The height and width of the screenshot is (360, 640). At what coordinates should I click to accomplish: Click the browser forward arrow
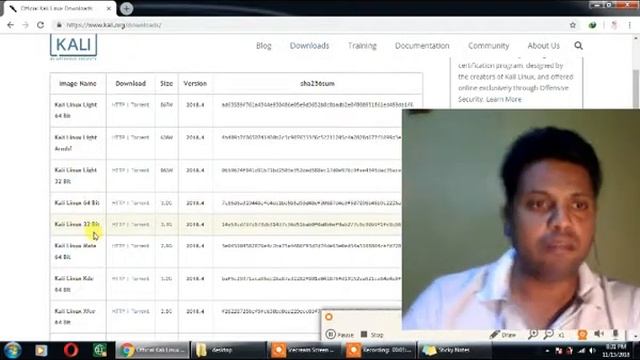25,25
